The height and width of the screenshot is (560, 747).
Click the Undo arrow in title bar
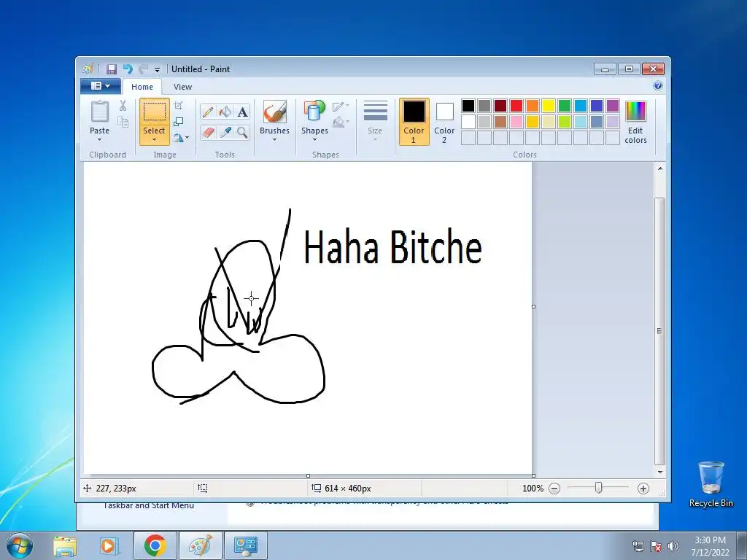click(128, 69)
